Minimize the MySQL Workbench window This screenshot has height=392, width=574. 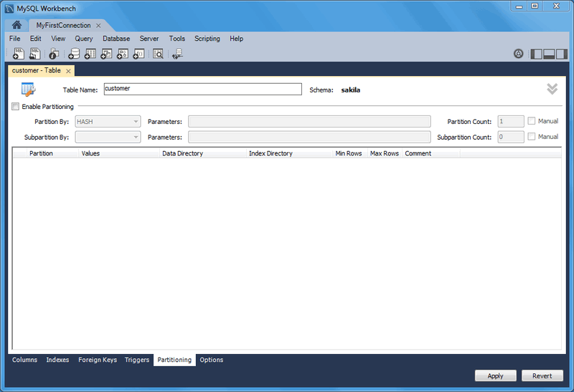click(519, 6)
